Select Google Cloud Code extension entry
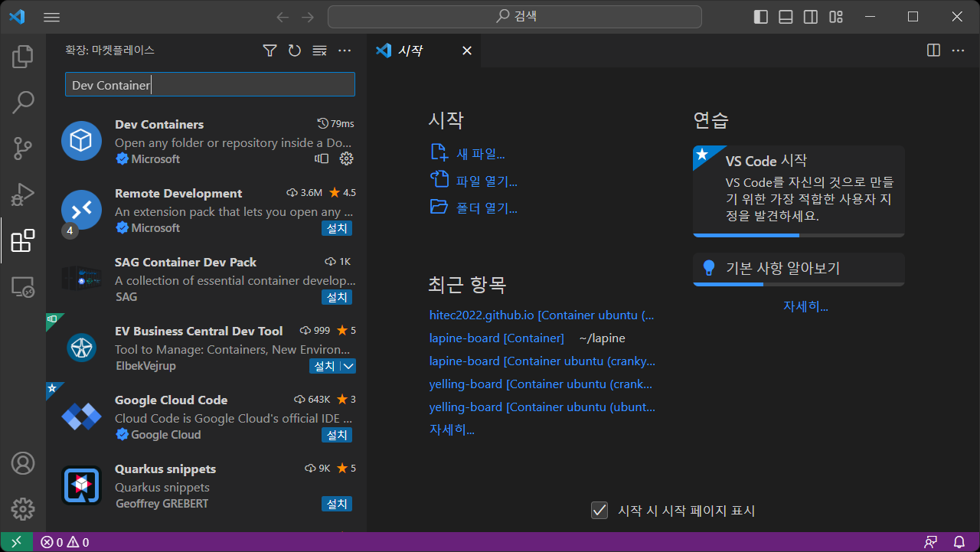The image size is (980, 552). (207, 417)
